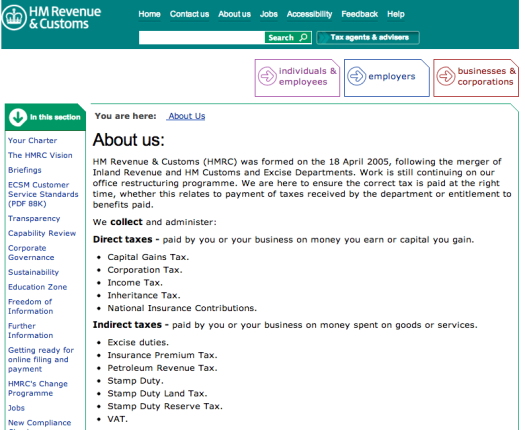
Task: Open the Capability Review link
Action: (42, 233)
